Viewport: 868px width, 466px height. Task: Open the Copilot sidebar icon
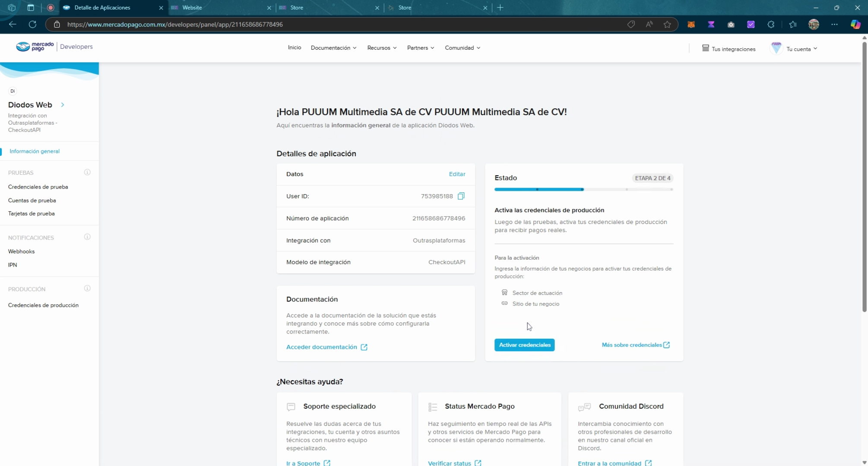point(855,25)
